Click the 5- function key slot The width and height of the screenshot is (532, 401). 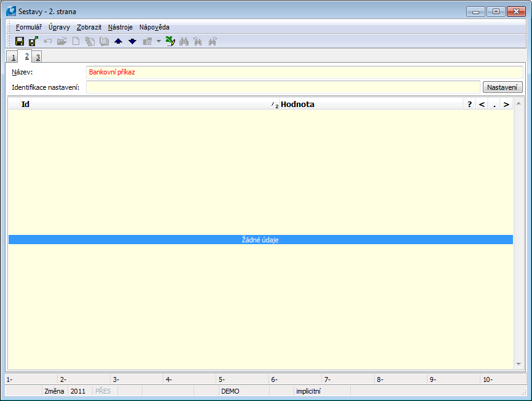click(242, 379)
